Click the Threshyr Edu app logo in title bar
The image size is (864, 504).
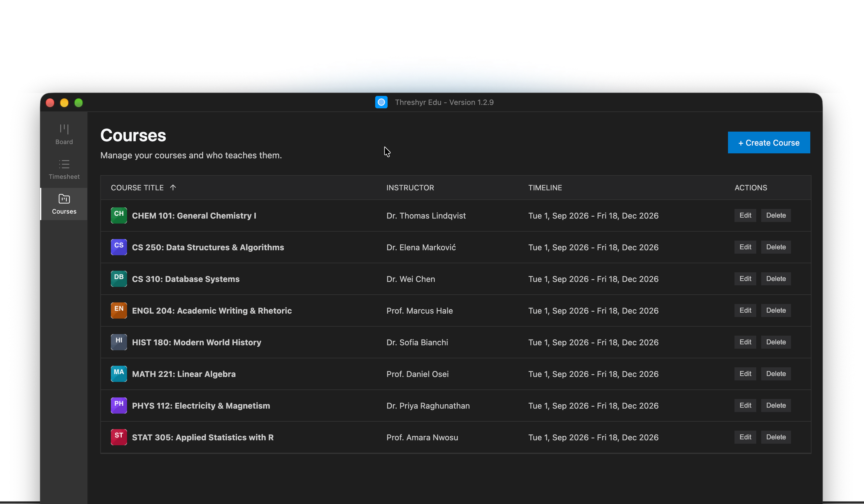pos(381,102)
